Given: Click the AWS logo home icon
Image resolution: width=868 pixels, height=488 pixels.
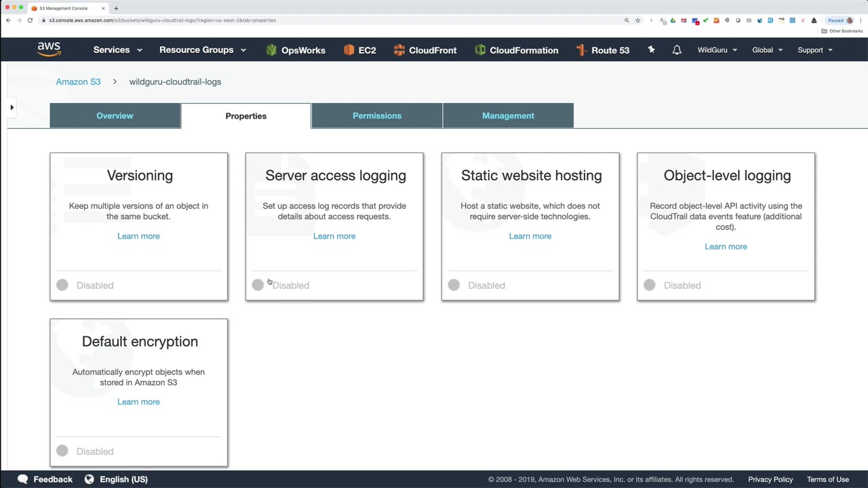Looking at the screenshot, I should 49,49.
